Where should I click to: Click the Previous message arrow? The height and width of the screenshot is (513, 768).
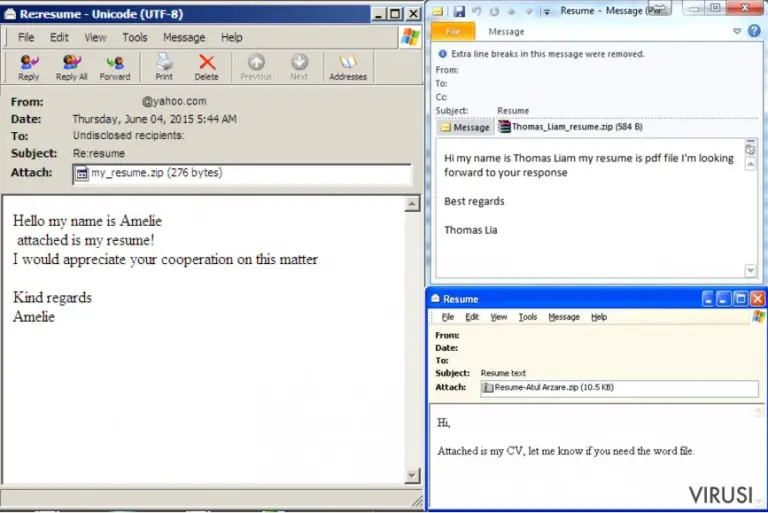pos(256,68)
